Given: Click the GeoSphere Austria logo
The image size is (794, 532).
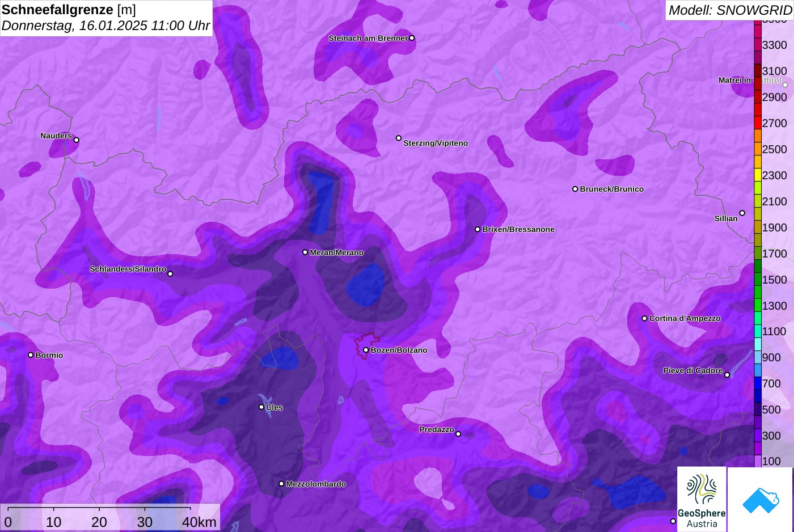Looking at the screenshot, I should [702, 499].
